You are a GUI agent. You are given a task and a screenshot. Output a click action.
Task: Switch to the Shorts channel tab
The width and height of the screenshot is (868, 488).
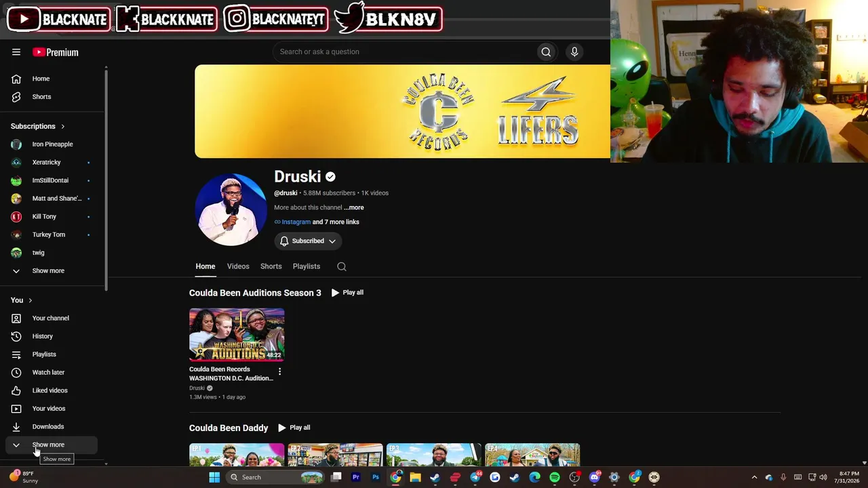(271, 266)
